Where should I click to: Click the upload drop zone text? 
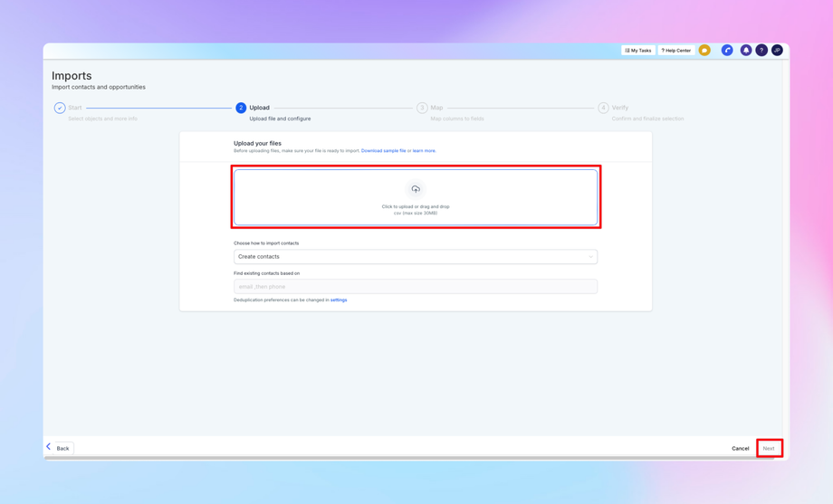click(x=416, y=210)
